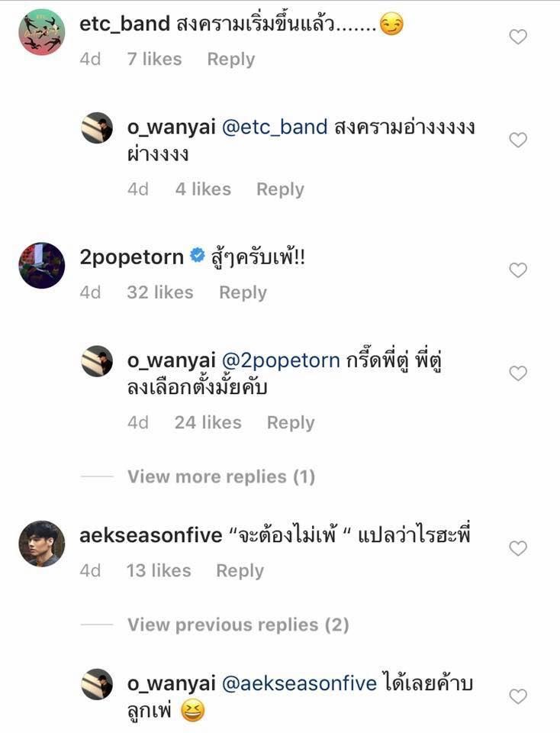The height and width of the screenshot is (733, 560).
Task: Open the @aekseasonfive mention link
Action: (x=299, y=683)
